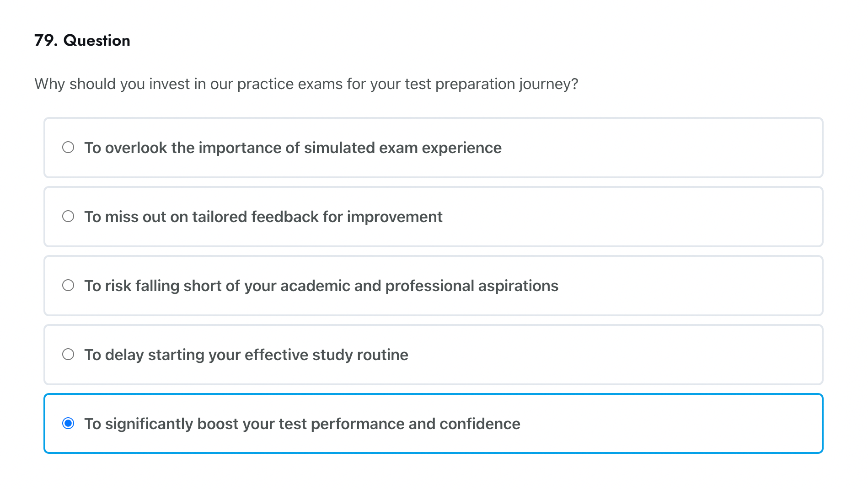The height and width of the screenshot is (489, 868).
Task: Select the 'overlook the importance' radio button
Action: [x=68, y=148]
